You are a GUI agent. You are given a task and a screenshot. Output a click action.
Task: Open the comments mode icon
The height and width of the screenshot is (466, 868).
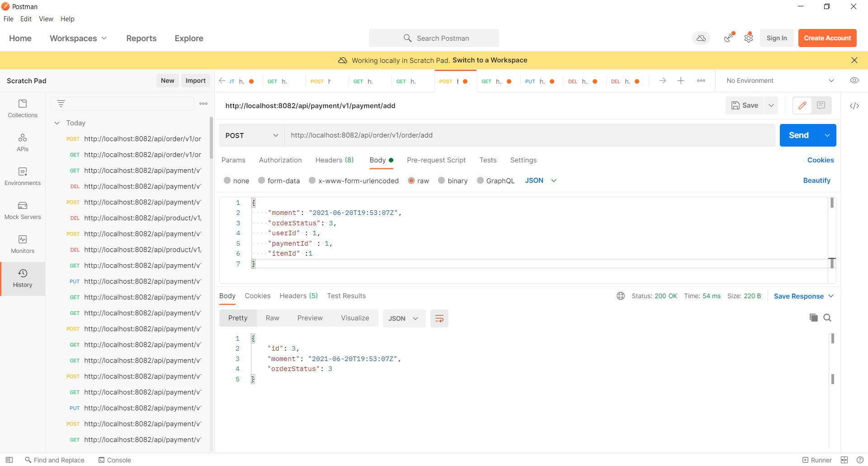click(x=821, y=105)
